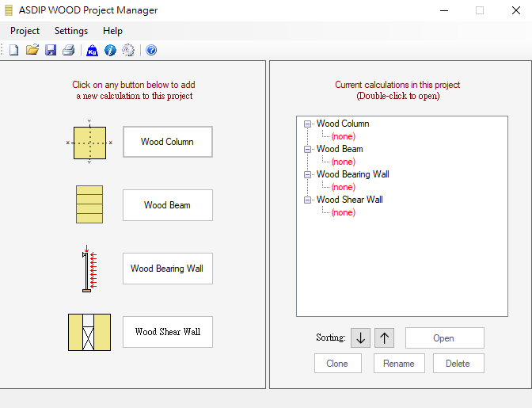The image size is (532, 408).
Task: Sort calculations upward with up arrow
Action: 385,337
